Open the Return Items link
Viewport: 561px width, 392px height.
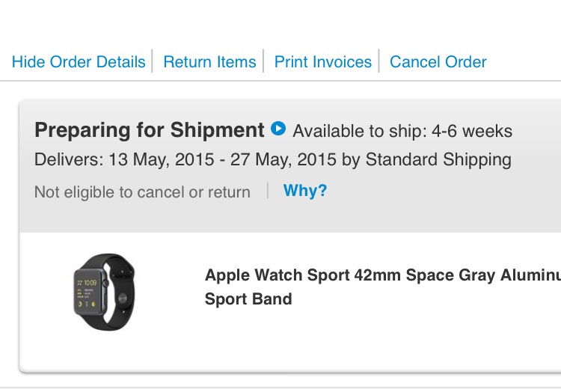click(x=209, y=62)
